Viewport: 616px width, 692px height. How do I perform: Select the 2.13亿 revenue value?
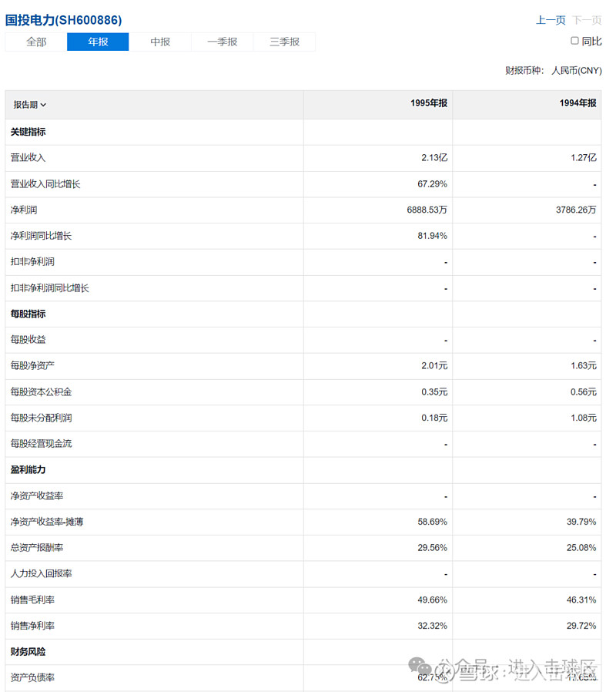pos(434,158)
